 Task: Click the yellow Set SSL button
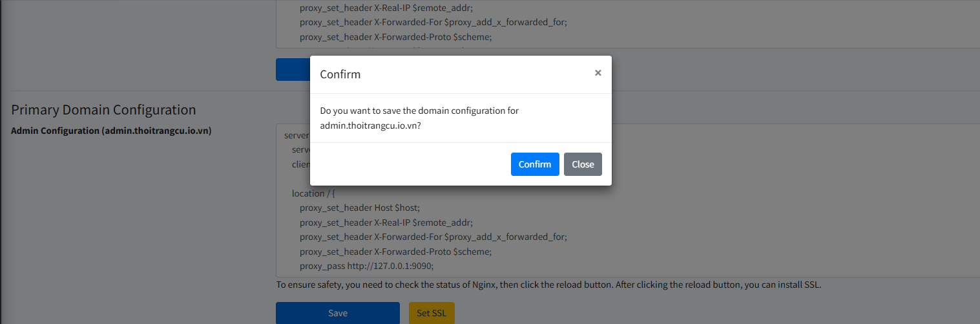[432, 313]
